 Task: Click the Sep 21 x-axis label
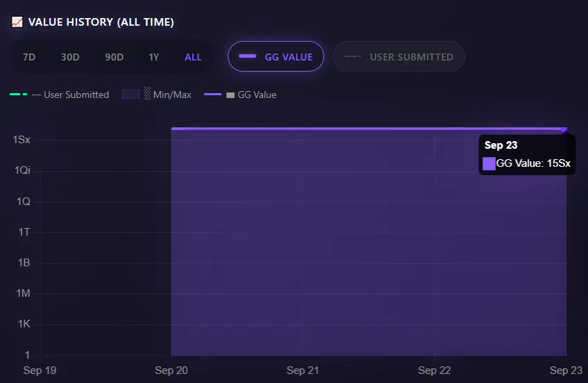(303, 370)
